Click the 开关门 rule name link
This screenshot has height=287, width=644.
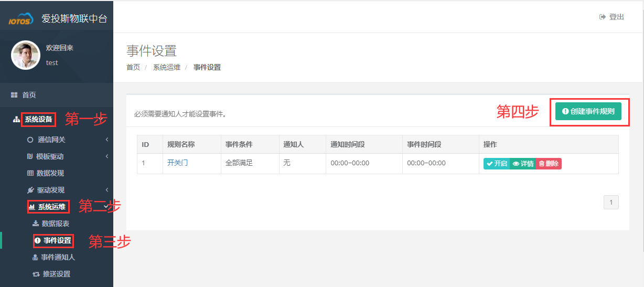coord(177,163)
